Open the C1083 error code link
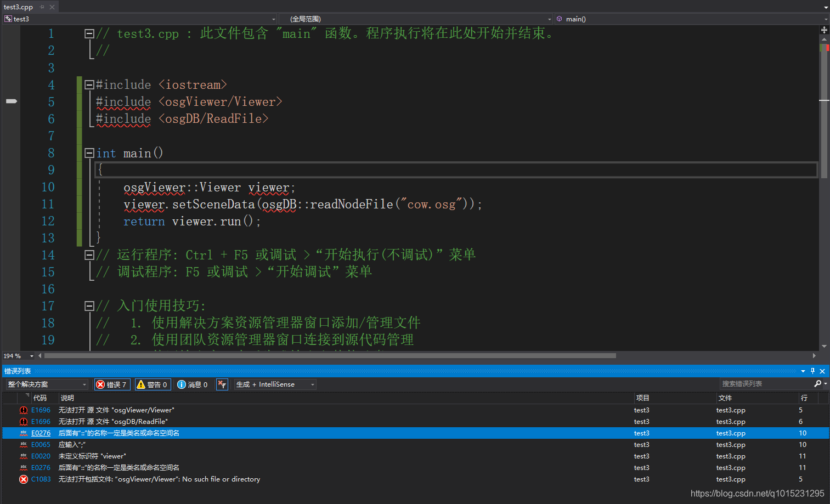Viewport: 830px width, 504px height. [x=41, y=479]
